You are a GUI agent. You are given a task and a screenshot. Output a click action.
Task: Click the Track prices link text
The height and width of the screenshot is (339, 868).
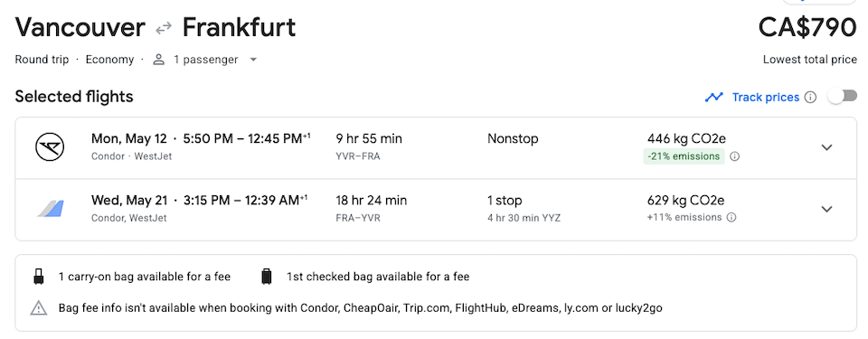[766, 98]
